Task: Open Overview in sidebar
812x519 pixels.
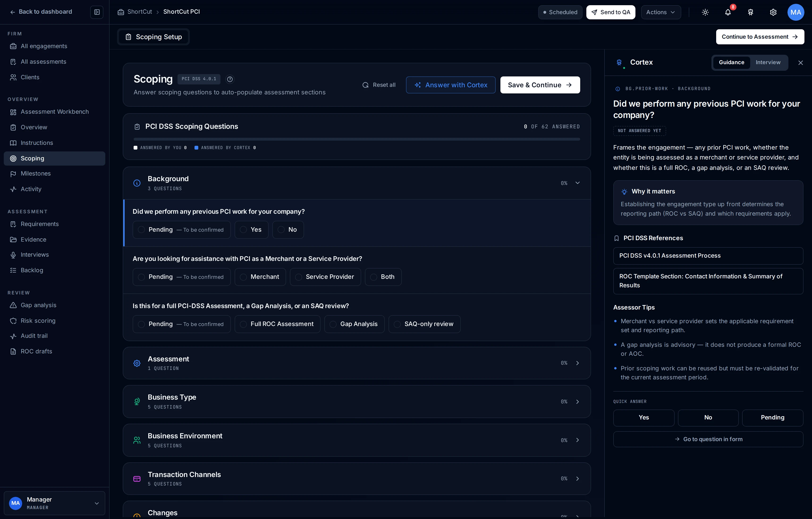Action: [55, 127]
